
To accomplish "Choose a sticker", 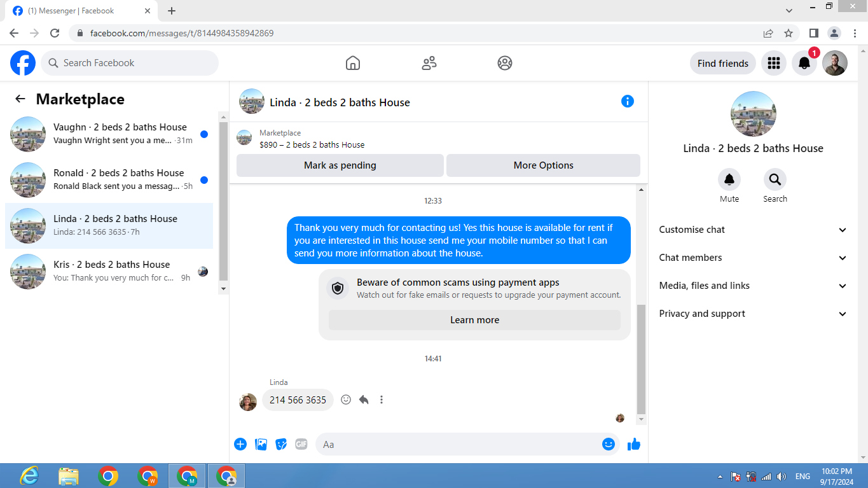I will pos(281,444).
